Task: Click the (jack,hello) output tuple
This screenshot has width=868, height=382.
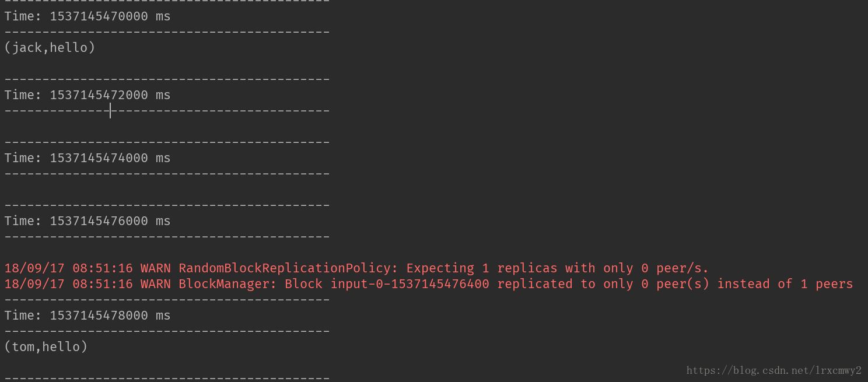Action: (x=50, y=48)
